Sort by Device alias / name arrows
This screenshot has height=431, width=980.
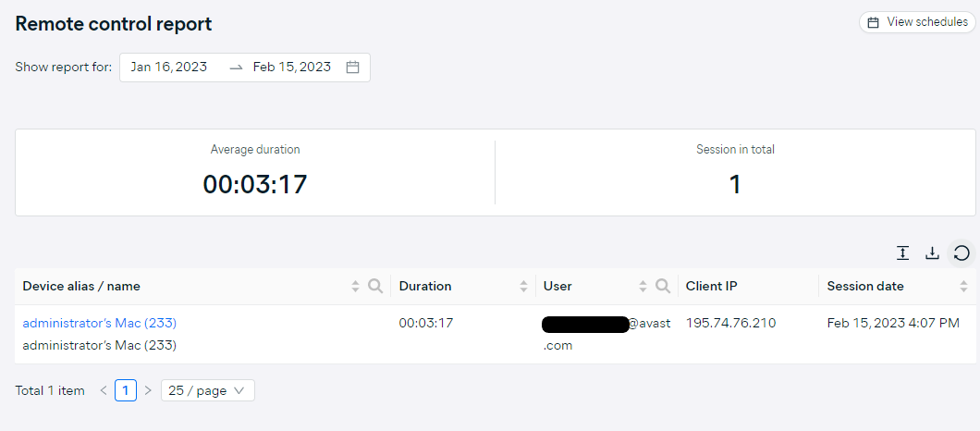[356, 287]
